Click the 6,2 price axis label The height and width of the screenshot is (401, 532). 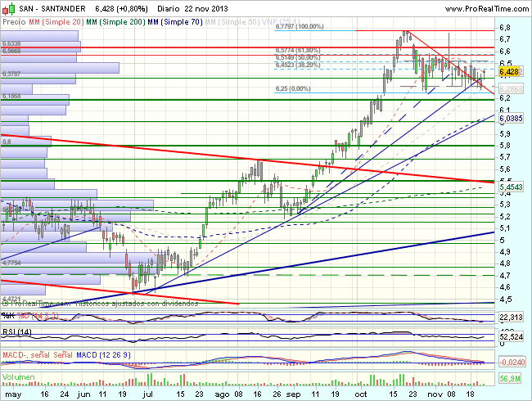pyautogui.click(x=505, y=98)
